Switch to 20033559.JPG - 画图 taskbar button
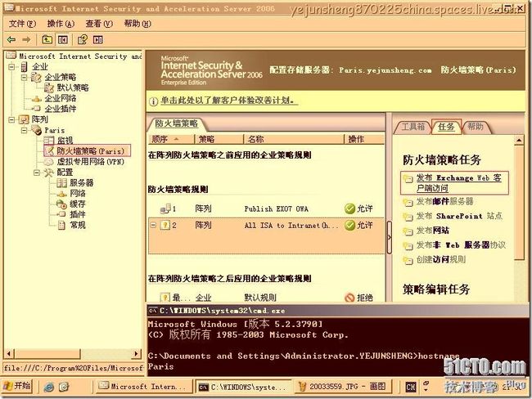This screenshot has width=532, height=399. pos(343,387)
